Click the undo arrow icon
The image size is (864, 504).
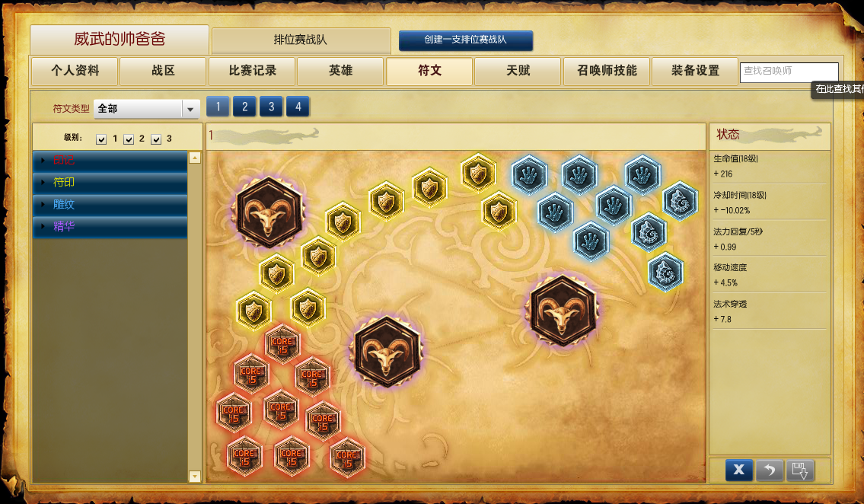(770, 470)
